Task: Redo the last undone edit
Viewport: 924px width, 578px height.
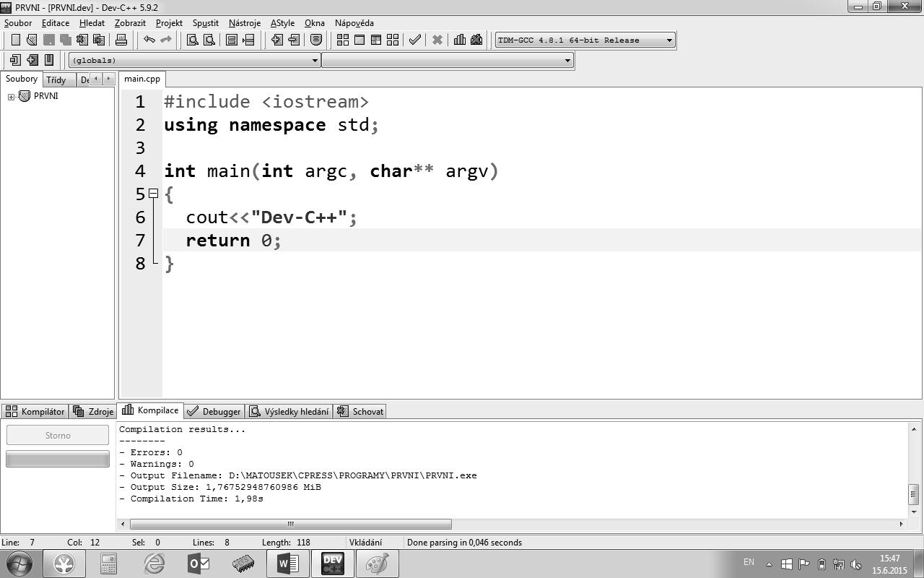Action: (166, 40)
